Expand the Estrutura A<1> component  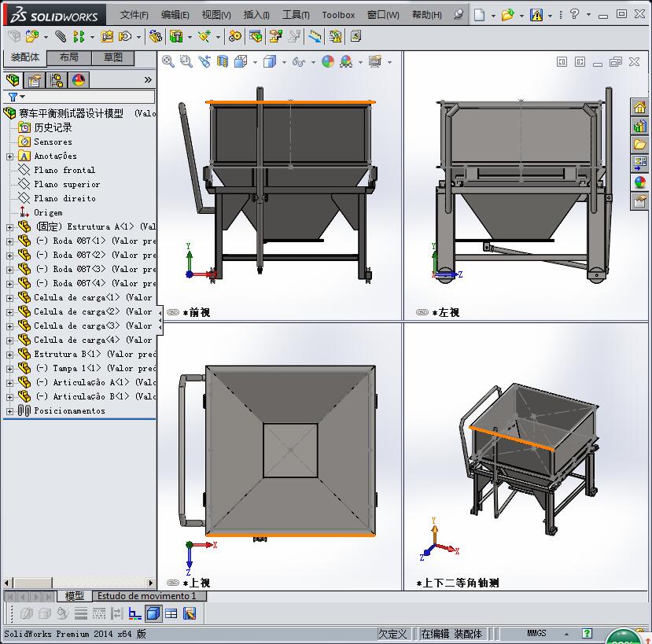[x=9, y=227]
